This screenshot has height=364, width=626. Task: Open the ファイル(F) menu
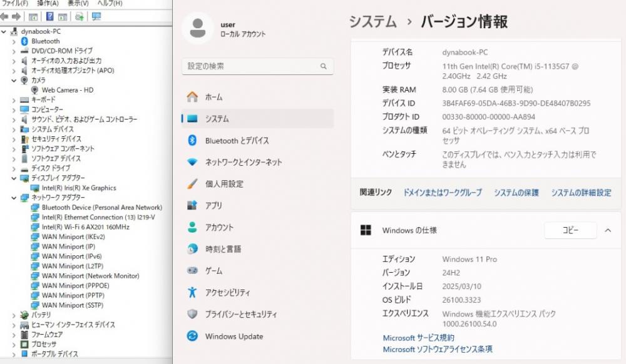tap(15, 4)
